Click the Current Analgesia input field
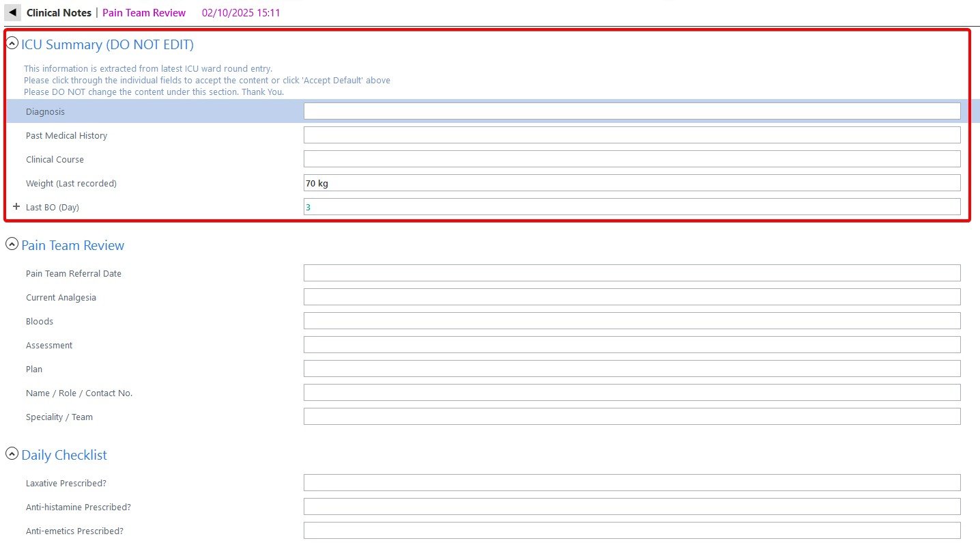This screenshot has width=980, height=556. click(631, 297)
